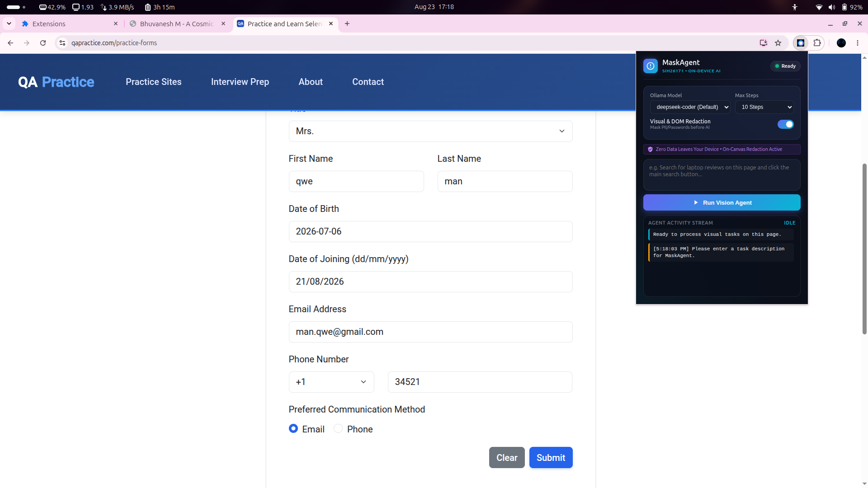Viewport: 868px width, 488px height.
Task: Open Practice Sites menu
Action: pyautogui.click(x=154, y=82)
